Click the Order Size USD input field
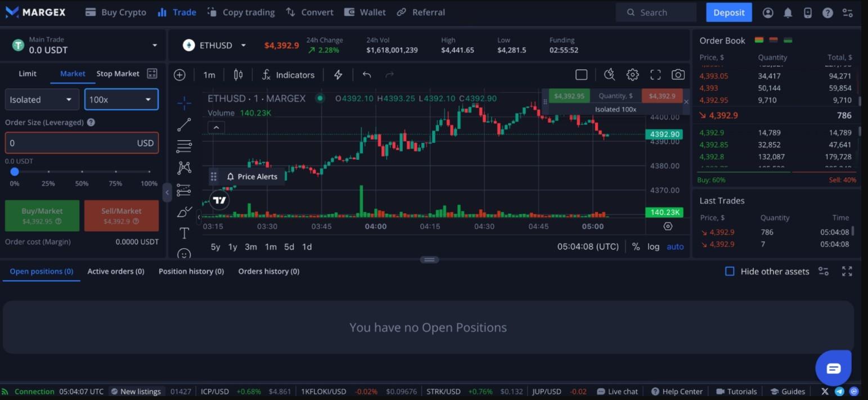The width and height of the screenshot is (868, 400). (x=82, y=142)
